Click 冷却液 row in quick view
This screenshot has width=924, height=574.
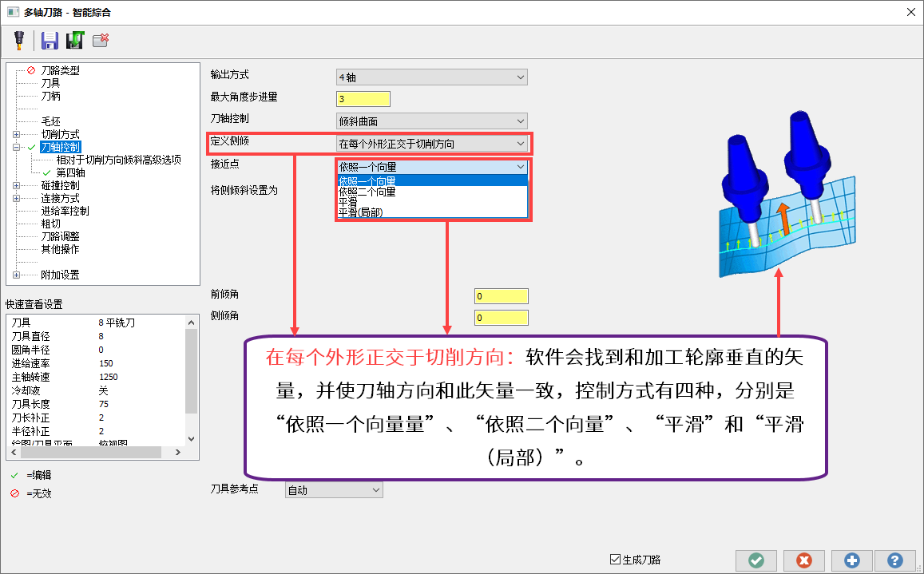coord(97,390)
